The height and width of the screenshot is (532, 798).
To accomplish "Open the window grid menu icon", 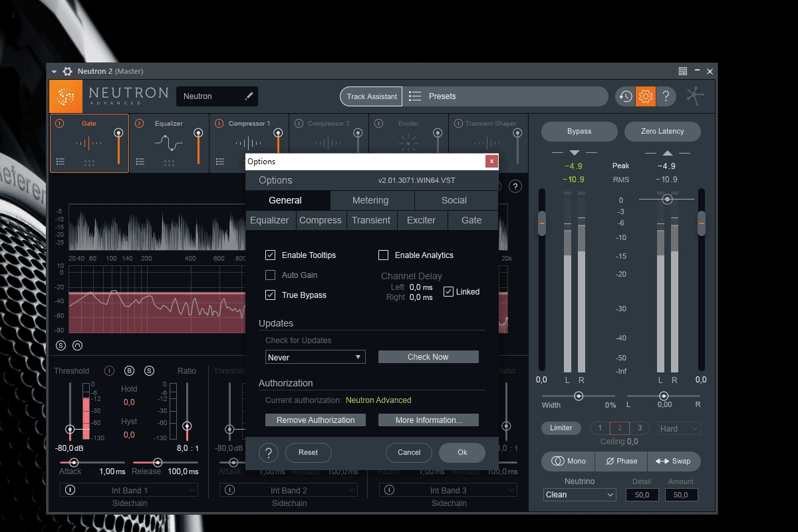I will 683,71.
